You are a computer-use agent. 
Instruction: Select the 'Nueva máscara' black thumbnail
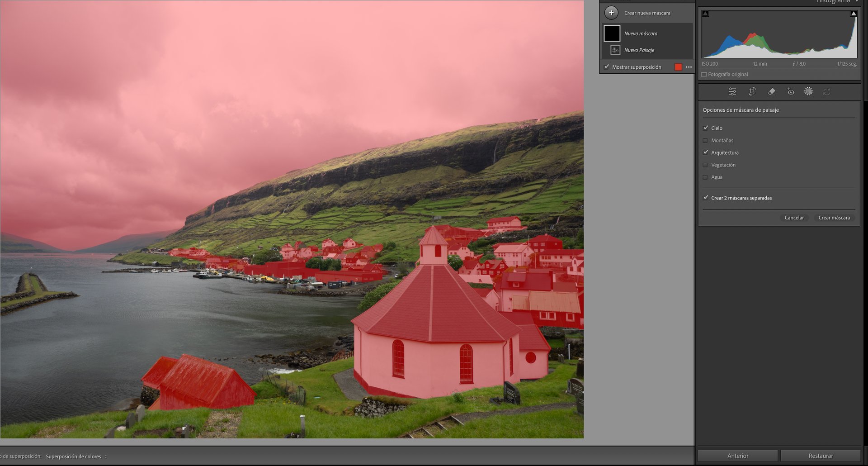click(612, 33)
